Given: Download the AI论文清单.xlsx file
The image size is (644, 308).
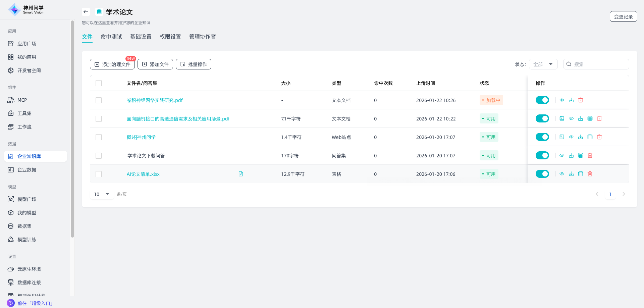Looking at the screenshot, I should [571, 174].
